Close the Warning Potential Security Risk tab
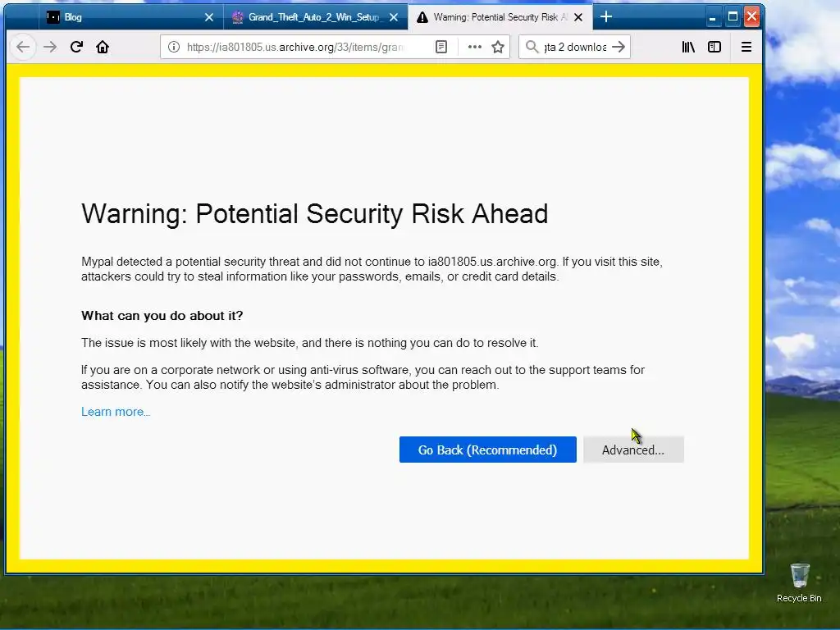 578,17
